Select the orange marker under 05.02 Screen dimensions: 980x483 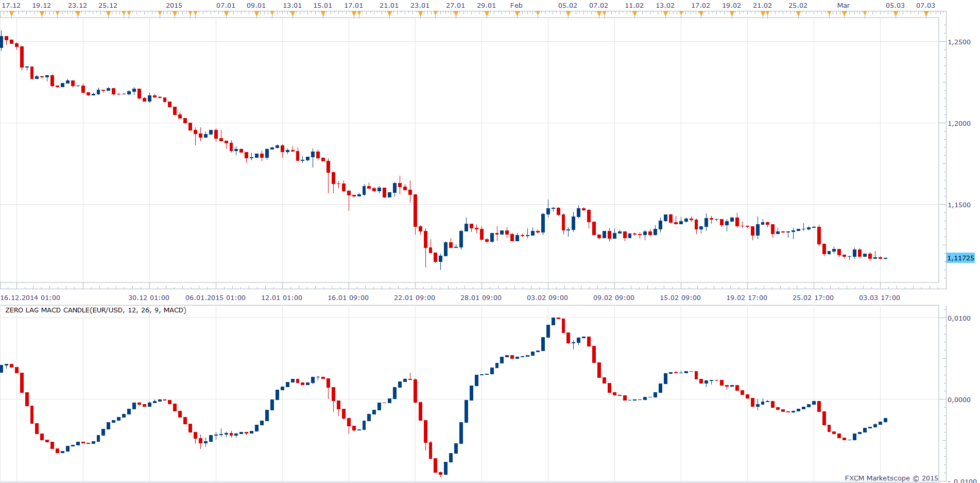click(x=568, y=14)
